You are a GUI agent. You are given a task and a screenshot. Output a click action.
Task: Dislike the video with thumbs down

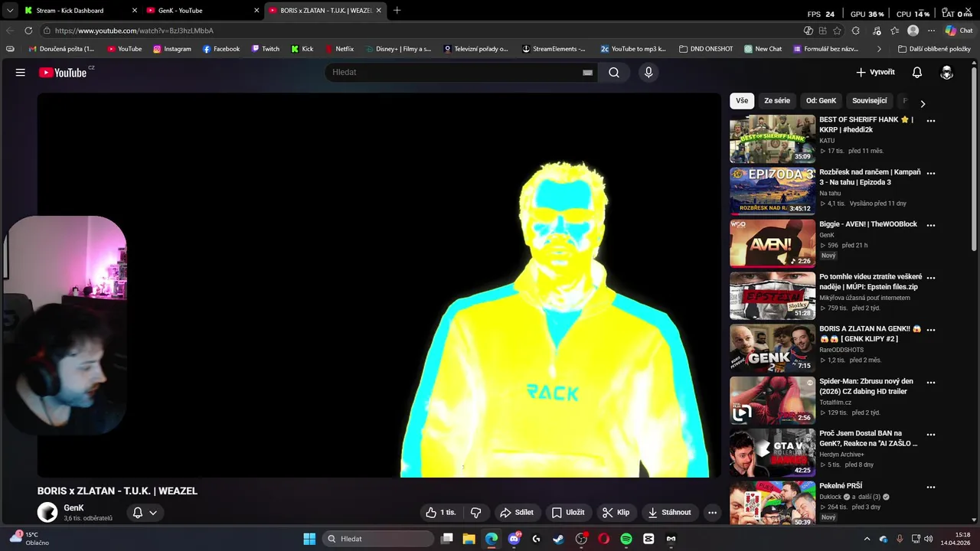coord(475,513)
